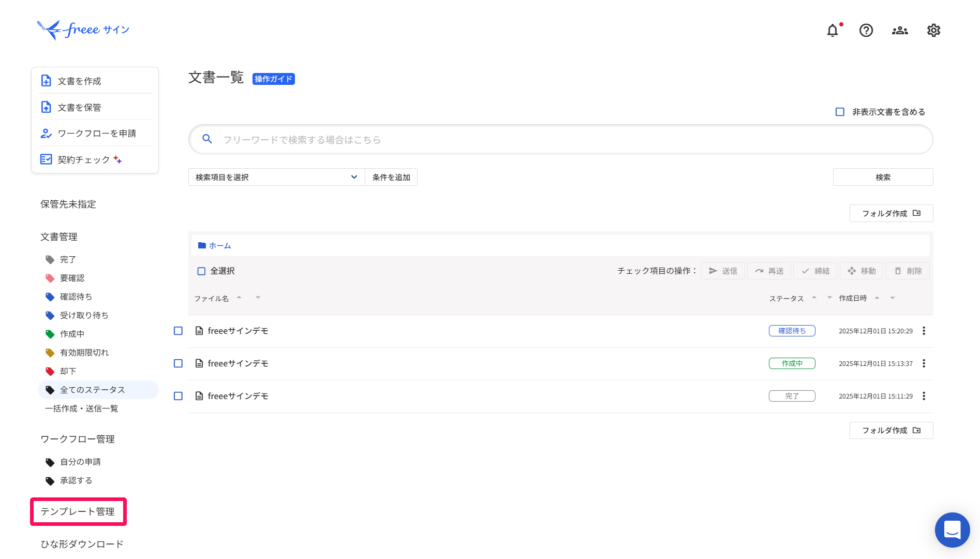Sort ステータス ascending arrow

(814, 297)
